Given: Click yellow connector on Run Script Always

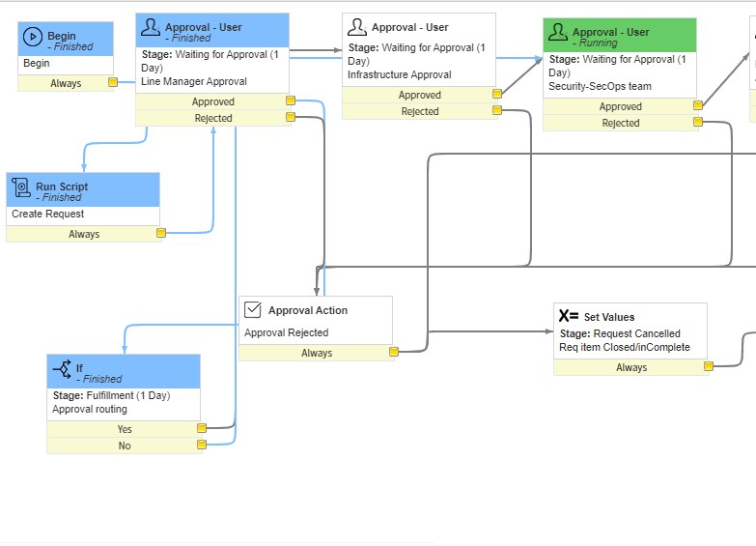Looking at the screenshot, I should pyautogui.click(x=161, y=233).
